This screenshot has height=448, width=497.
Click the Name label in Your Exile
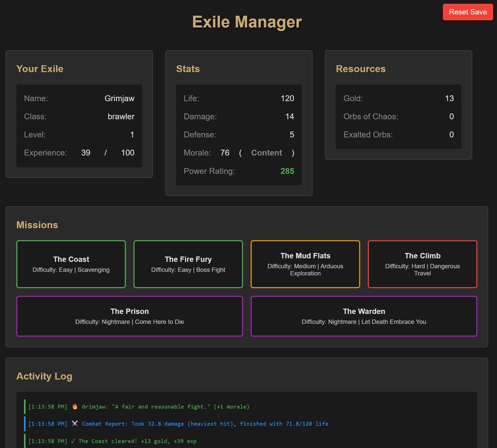pyautogui.click(x=36, y=98)
